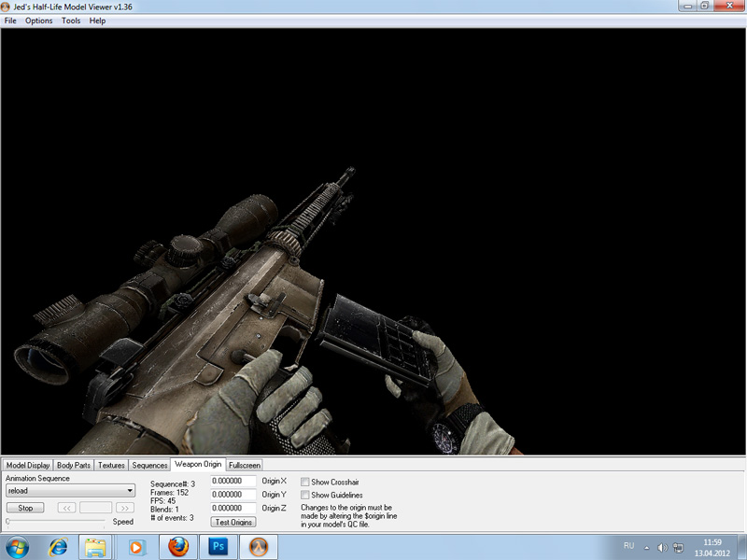Open the Tools menu
Screen dimensions: 747x560
point(71,21)
